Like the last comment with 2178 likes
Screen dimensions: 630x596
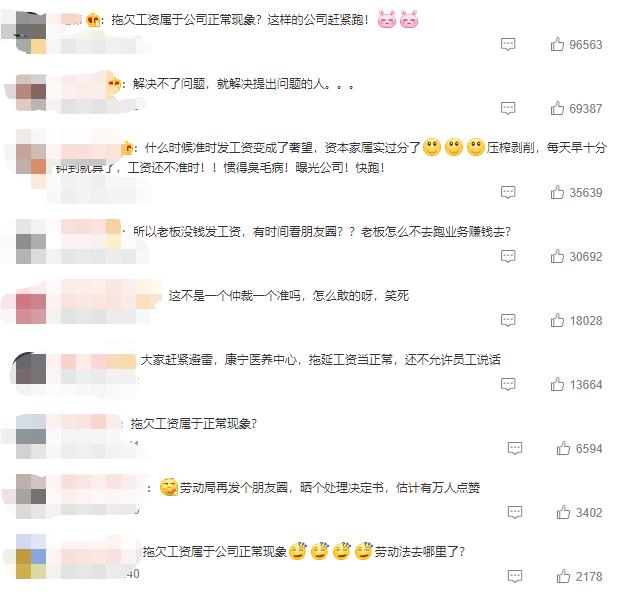click(x=563, y=576)
